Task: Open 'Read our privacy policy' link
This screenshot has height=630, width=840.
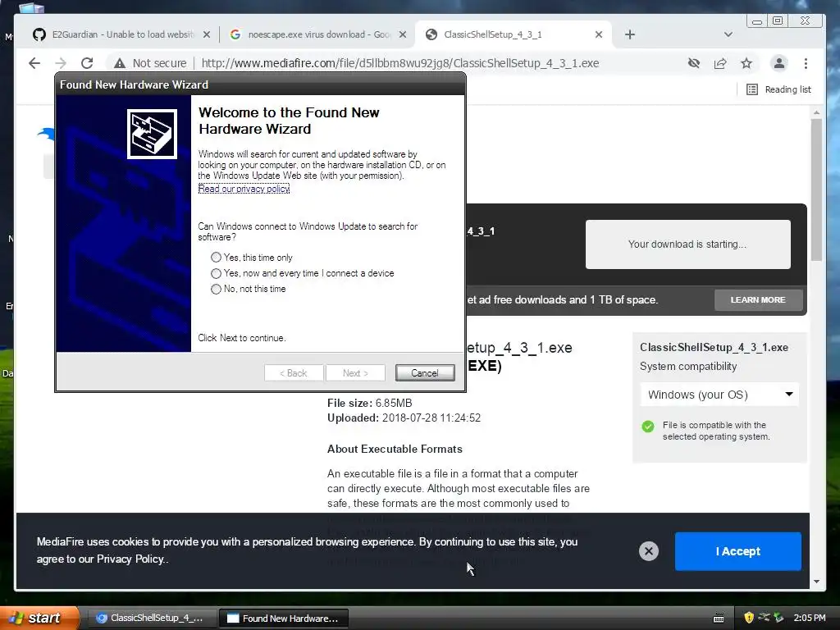Action: pos(244,189)
